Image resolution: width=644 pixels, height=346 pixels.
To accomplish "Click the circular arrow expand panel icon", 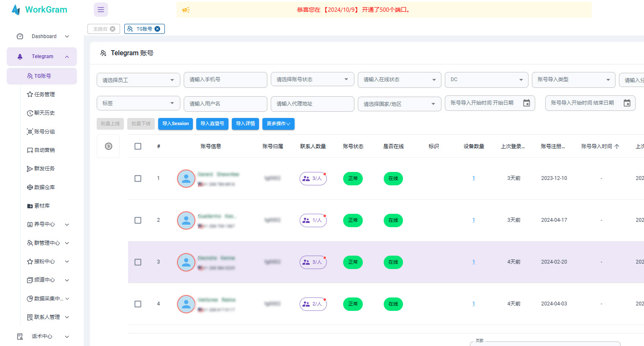I will pos(108,146).
